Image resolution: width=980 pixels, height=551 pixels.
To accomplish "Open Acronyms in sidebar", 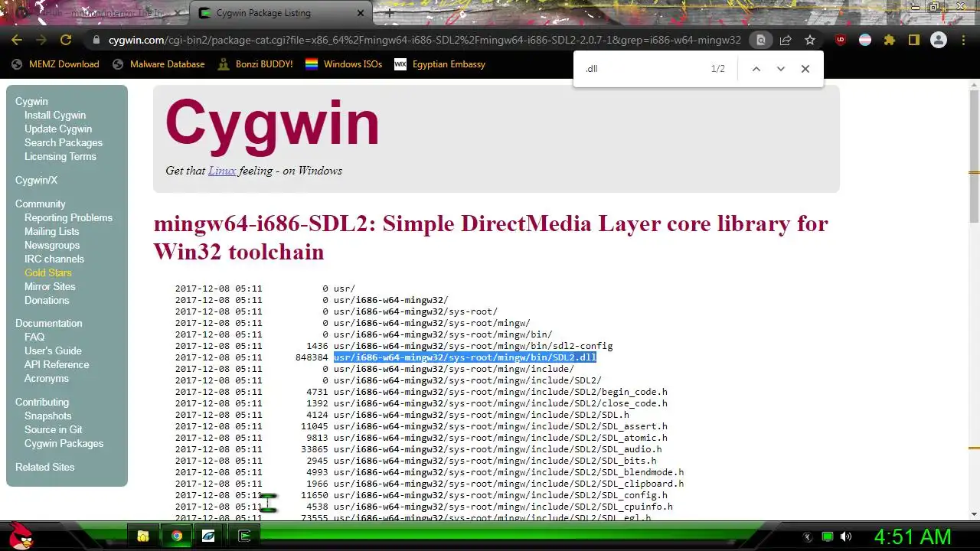I will 47,378.
